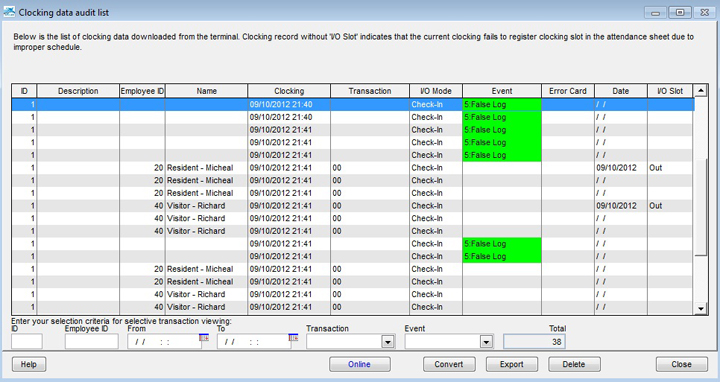Select the highlighted 21:40 False Log row
The image size is (720, 382).
tap(353, 104)
